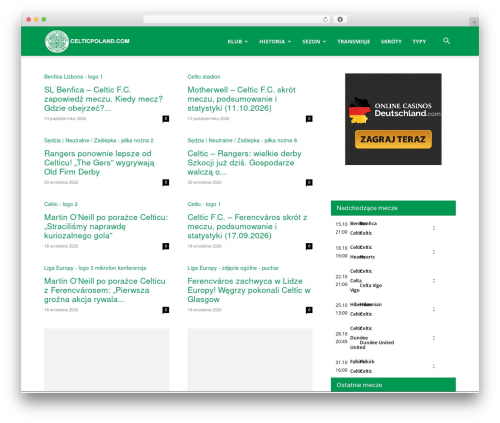Click the CELTICPOLAND.COM site title
The image size is (500, 423).
coord(100,41)
